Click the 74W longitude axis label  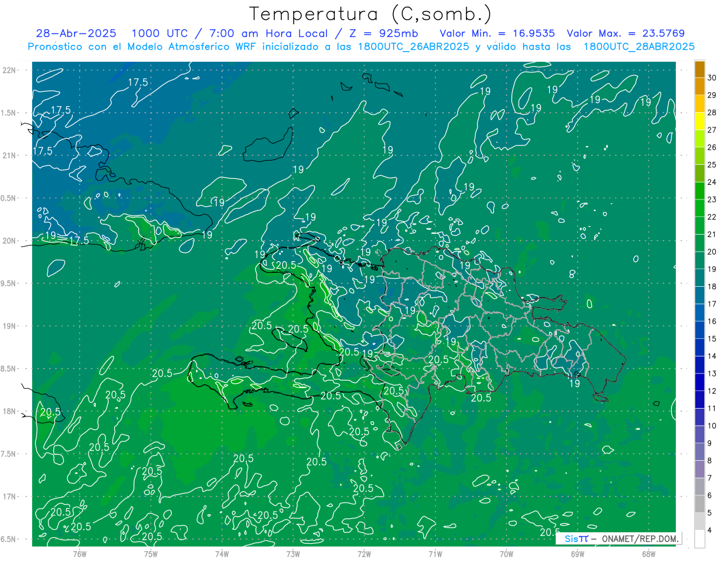[221, 554]
